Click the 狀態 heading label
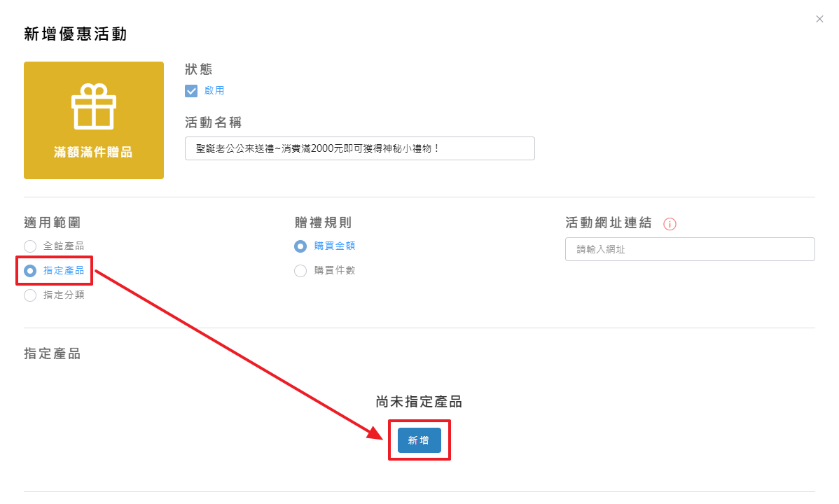Image resolution: width=839 pixels, height=504 pixels. click(199, 69)
